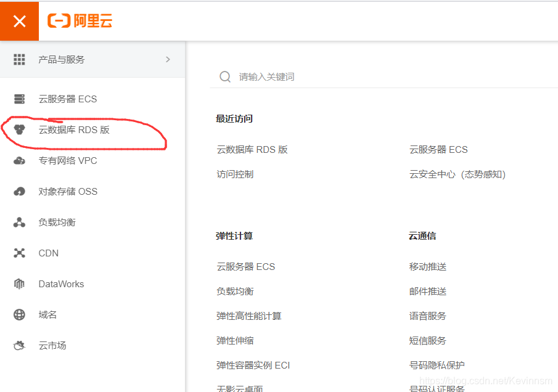Open 域名 in the sidebar

(x=47, y=315)
